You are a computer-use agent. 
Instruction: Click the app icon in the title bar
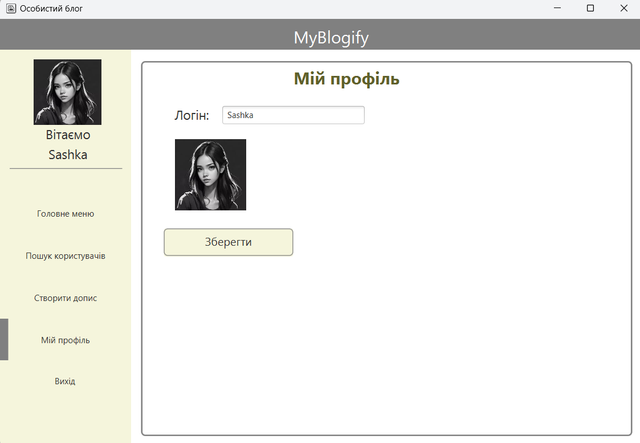pos(11,8)
